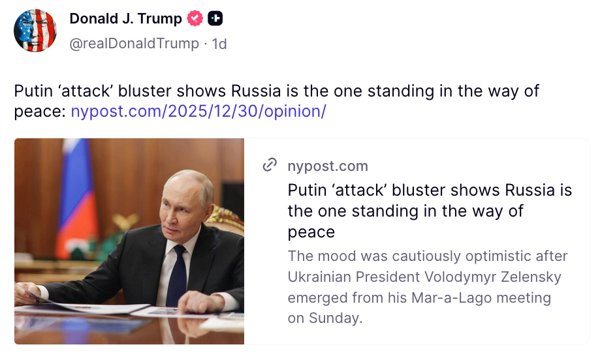Click the word "peace:" before the post link

(40, 111)
